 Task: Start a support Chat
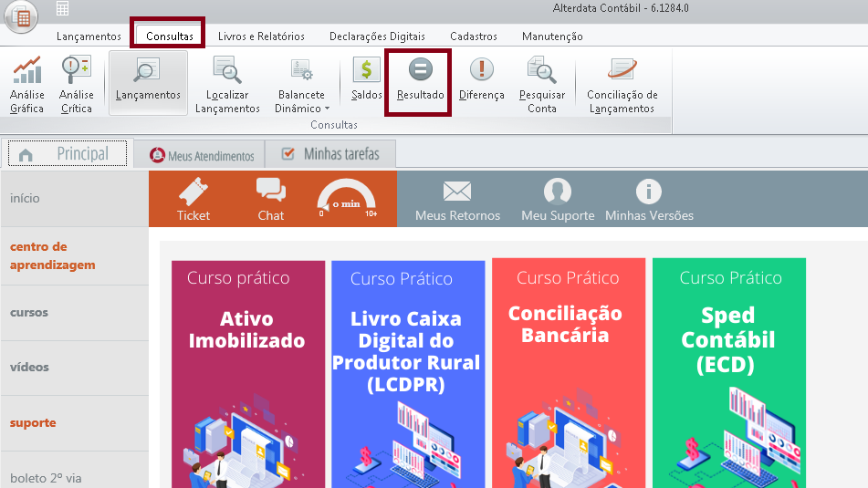point(271,199)
